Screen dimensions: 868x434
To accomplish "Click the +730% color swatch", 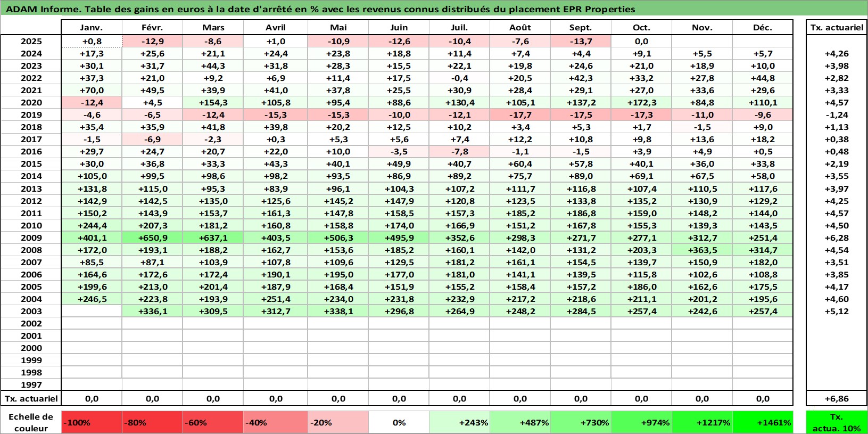I will click(581, 422).
